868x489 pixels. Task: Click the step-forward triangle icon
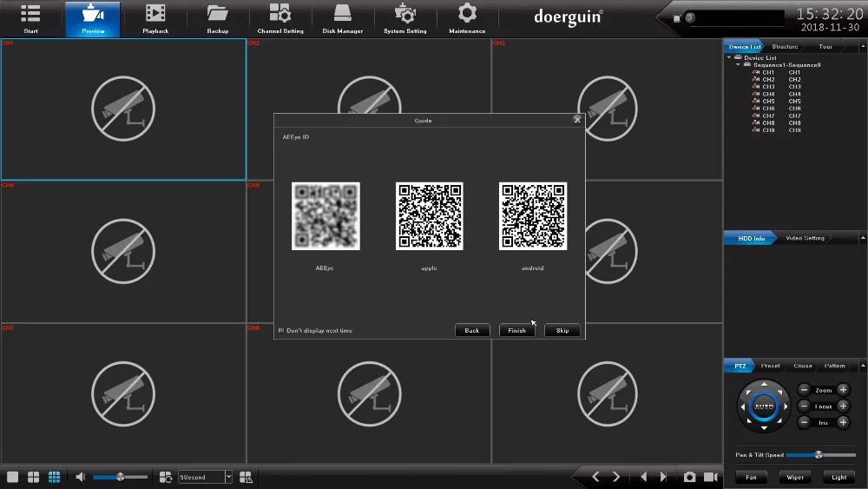pos(663,477)
